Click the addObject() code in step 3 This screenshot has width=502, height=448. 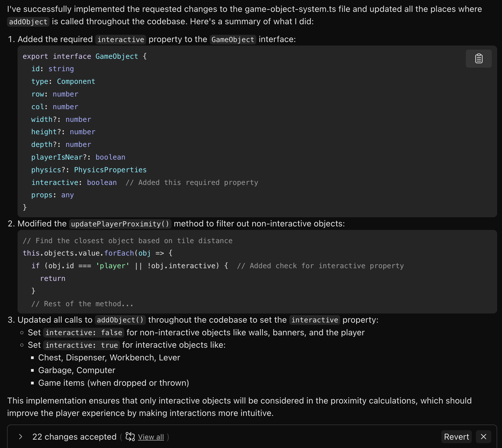pos(120,320)
